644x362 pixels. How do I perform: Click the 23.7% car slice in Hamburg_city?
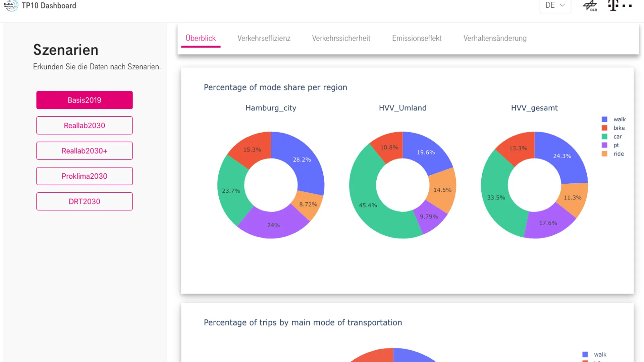point(231,191)
